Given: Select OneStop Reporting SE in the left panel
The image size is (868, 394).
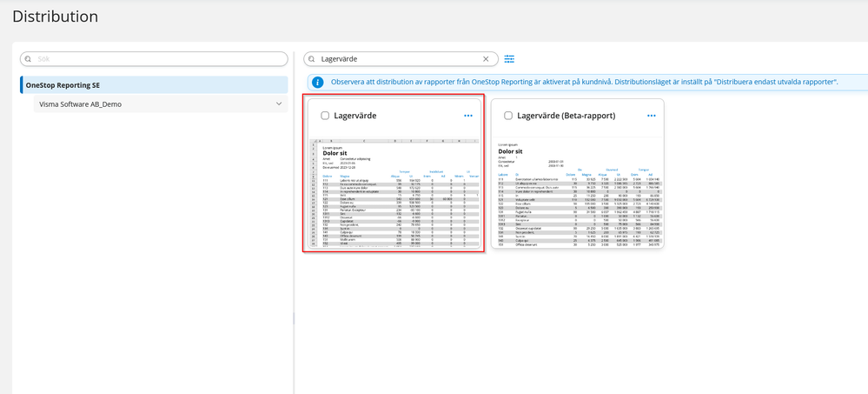Looking at the screenshot, I should pos(63,85).
